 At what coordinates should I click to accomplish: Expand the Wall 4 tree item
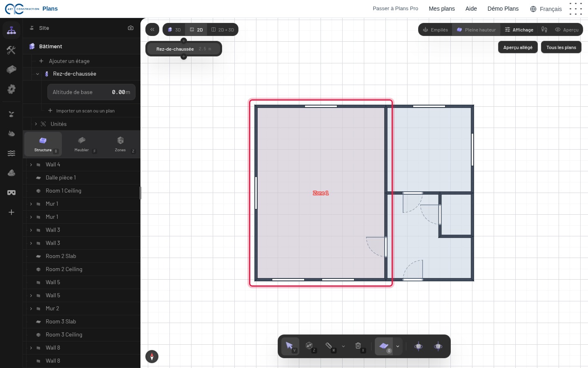click(31, 165)
